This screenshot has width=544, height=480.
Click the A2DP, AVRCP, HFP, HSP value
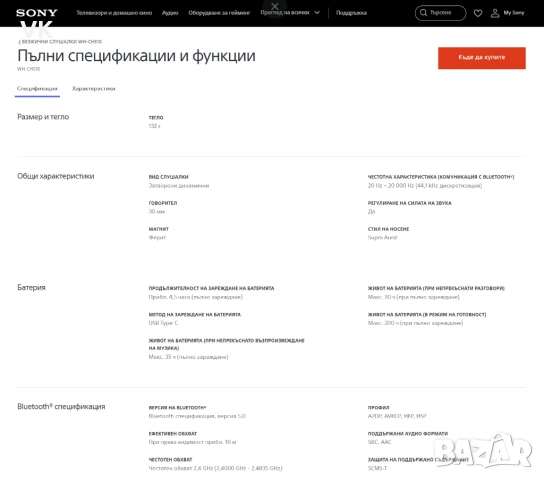(x=397, y=416)
